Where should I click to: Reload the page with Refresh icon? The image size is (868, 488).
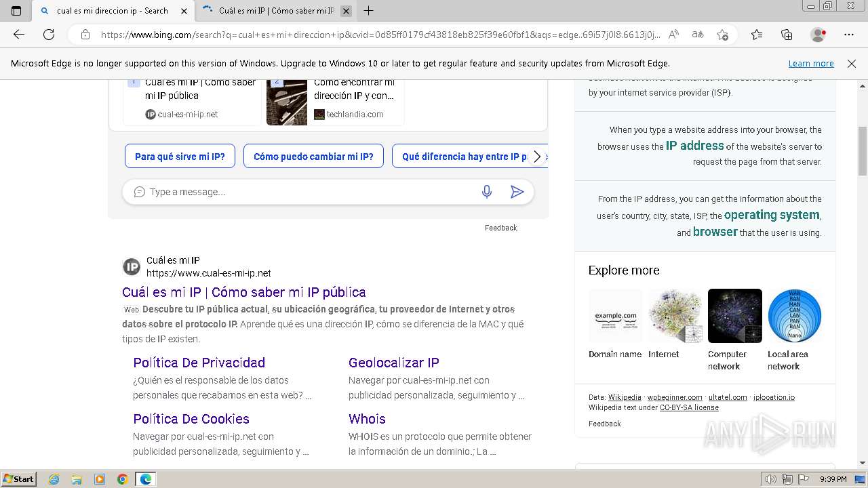point(49,35)
